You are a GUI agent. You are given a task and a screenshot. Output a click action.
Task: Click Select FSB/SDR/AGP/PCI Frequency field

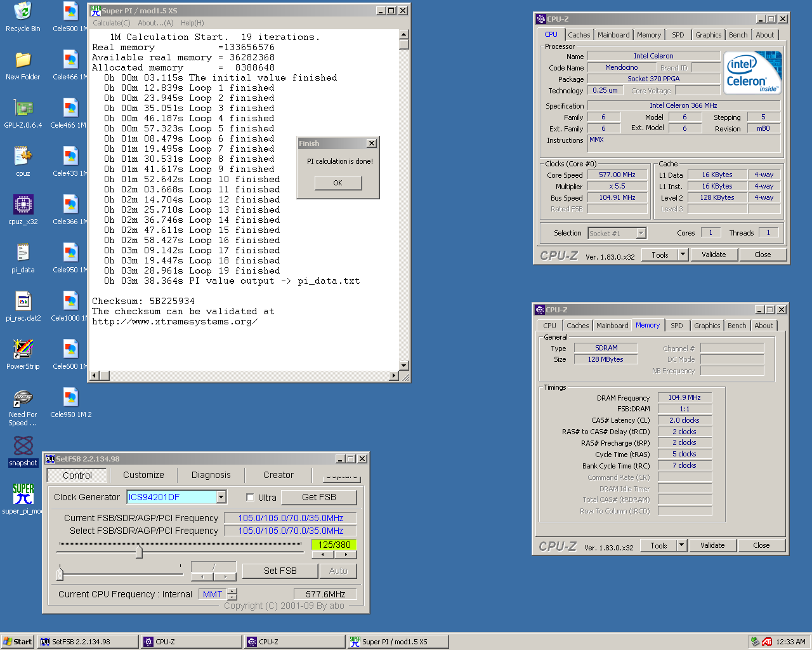point(291,531)
